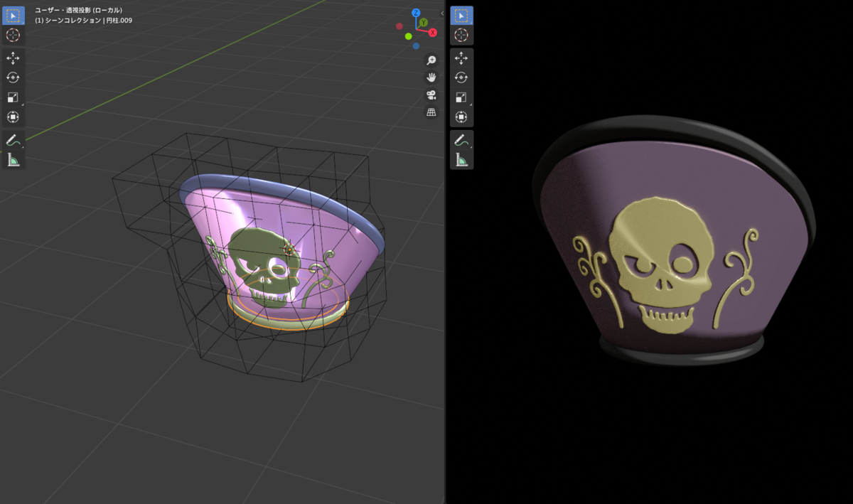
Task: Select the skull emblem in left viewport
Action: 263,267
